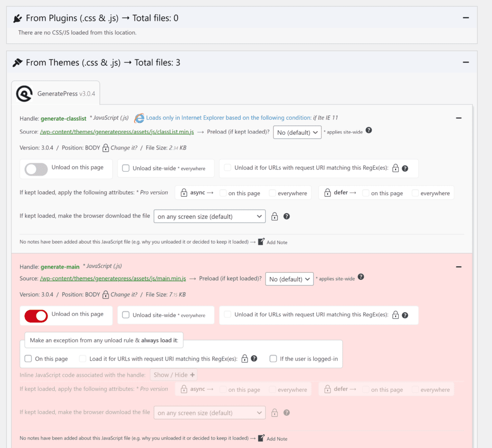The image size is (492, 448).
Task: Open screen size dropdown for generate-main
Action: 209,413
